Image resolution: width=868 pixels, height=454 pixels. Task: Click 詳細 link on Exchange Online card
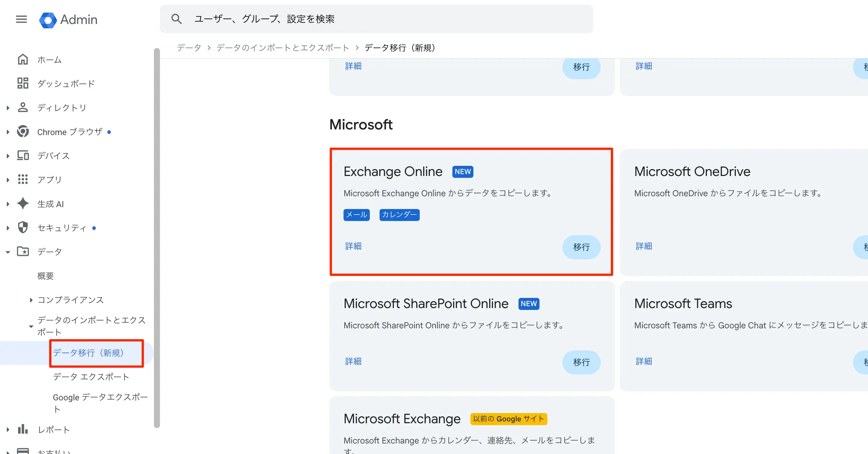[353, 246]
